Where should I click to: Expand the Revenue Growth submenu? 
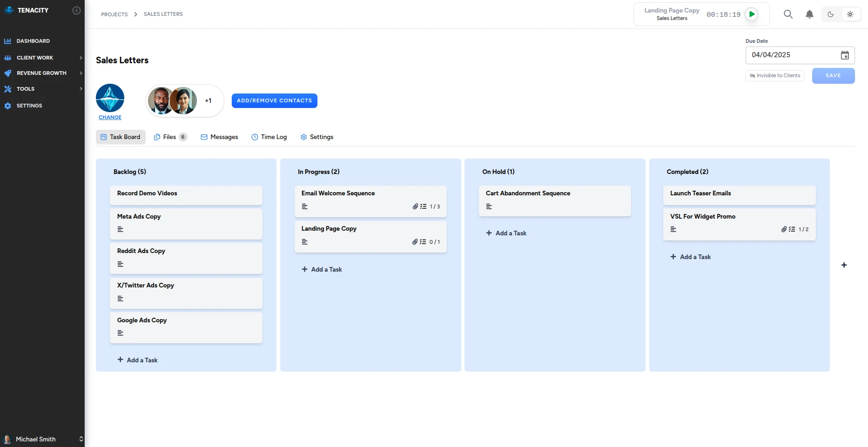point(81,73)
